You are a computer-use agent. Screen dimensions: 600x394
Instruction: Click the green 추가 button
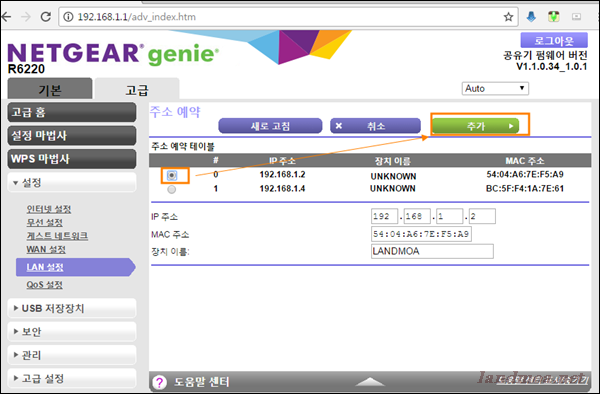(x=475, y=126)
